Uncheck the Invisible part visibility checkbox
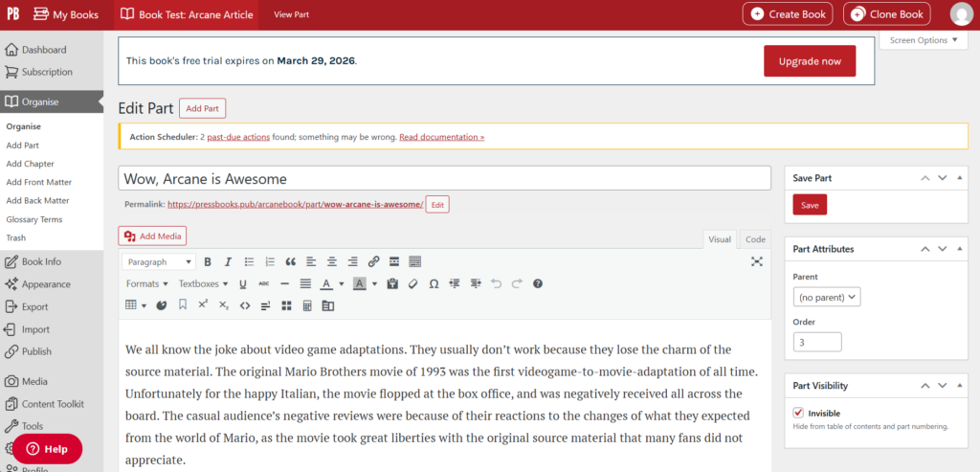This screenshot has height=472, width=980. point(798,413)
